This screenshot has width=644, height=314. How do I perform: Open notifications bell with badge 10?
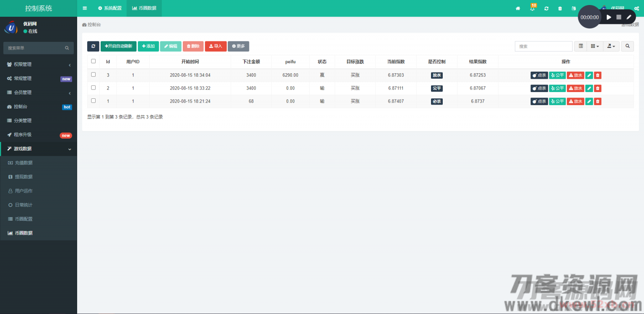pyautogui.click(x=532, y=8)
